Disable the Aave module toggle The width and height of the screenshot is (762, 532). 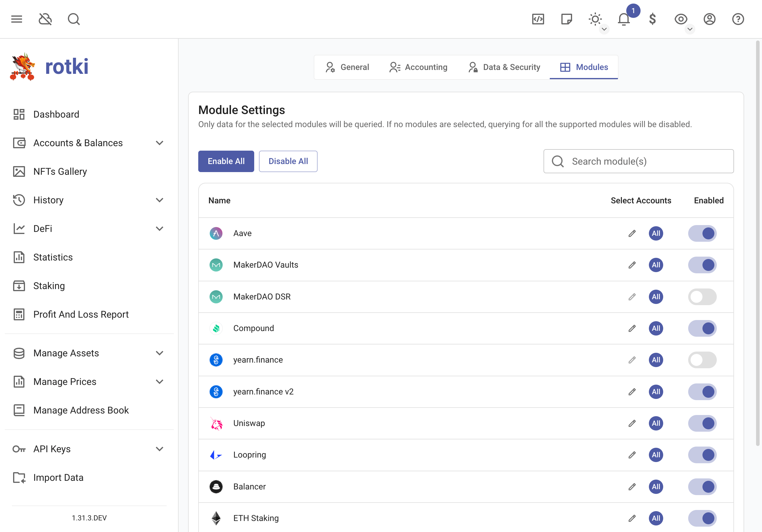[702, 233]
